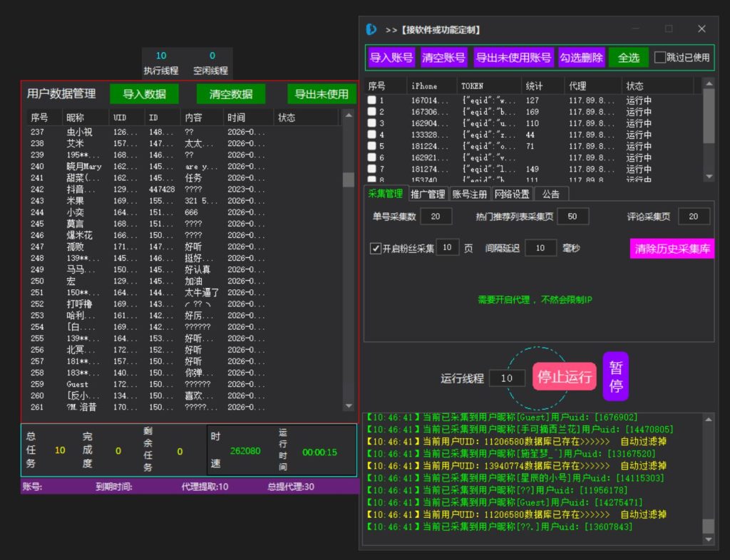This screenshot has height=560, width=730.
Task: Click the 需要开启代理 notice text
Action: [535, 299]
